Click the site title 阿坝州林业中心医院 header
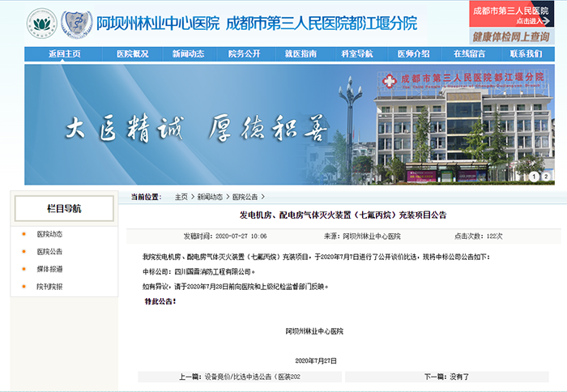 pos(158,23)
